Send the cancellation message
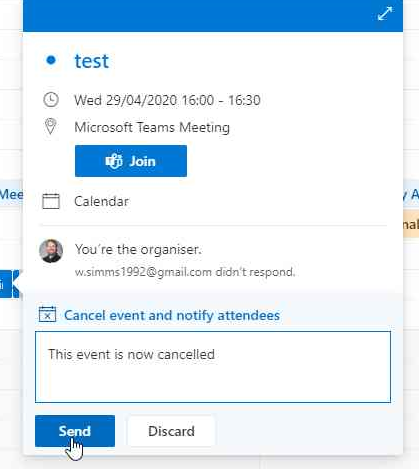The height and width of the screenshot is (469, 419). (x=75, y=431)
